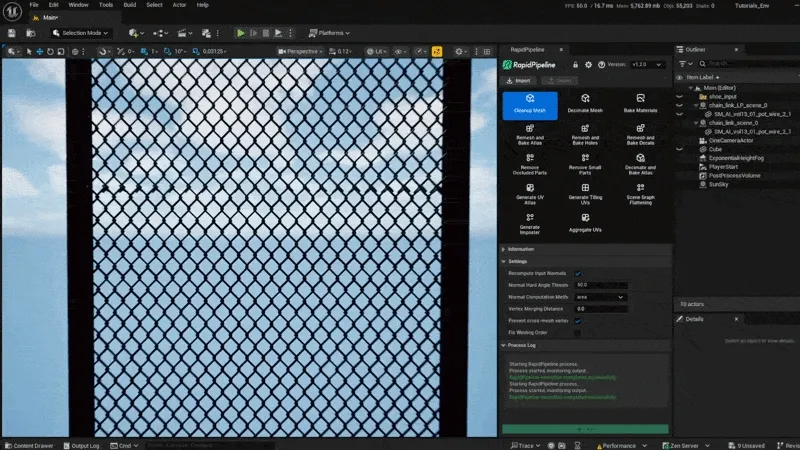The width and height of the screenshot is (800, 450).
Task: Toggle Recompute Input Normals checkbox
Action: (x=578, y=273)
